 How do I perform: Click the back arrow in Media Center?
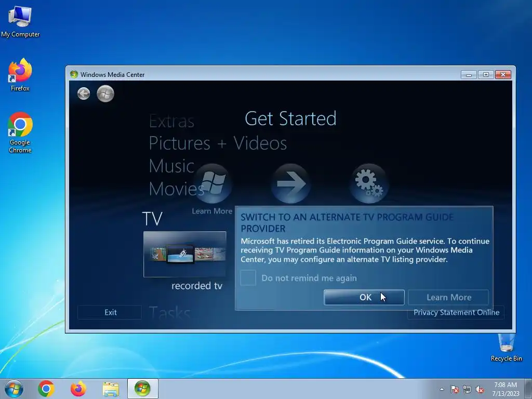pyautogui.click(x=84, y=94)
